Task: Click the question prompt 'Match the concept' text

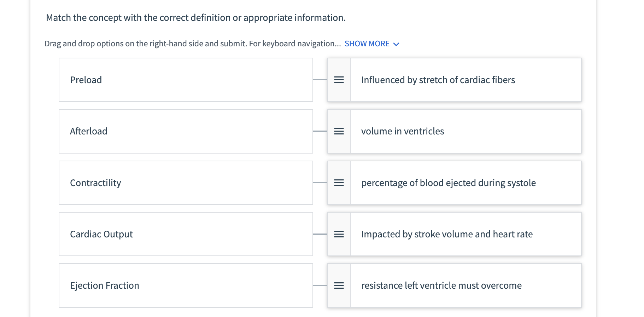Action: [x=196, y=18]
